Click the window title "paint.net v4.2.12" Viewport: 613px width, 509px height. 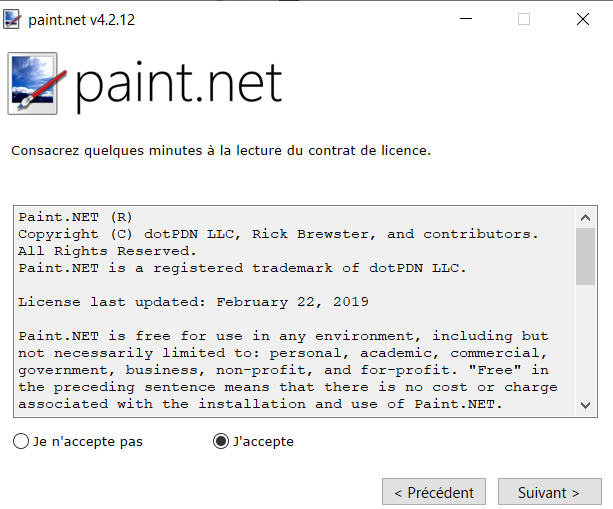point(81,20)
